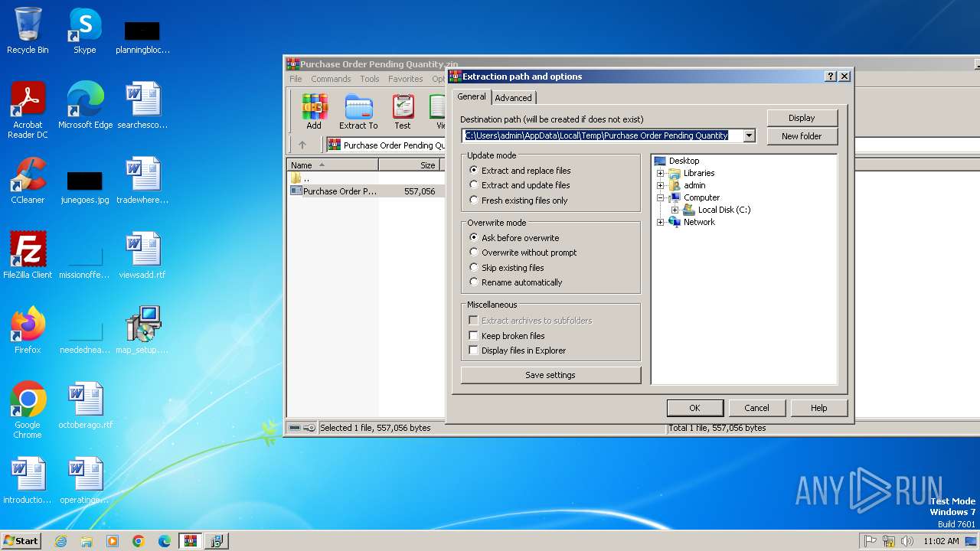Click the clock showing 11:02 AM
The width and height of the screenshot is (980, 551).
pyautogui.click(x=941, y=541)
